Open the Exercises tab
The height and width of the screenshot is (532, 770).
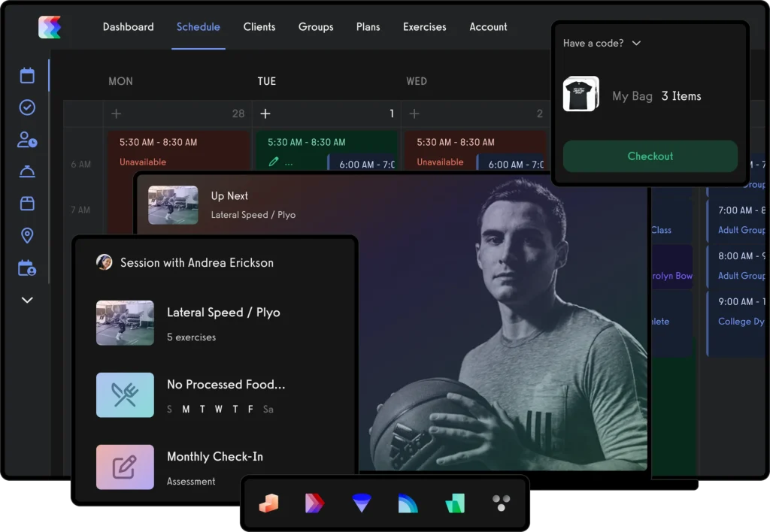click(424, 27)
